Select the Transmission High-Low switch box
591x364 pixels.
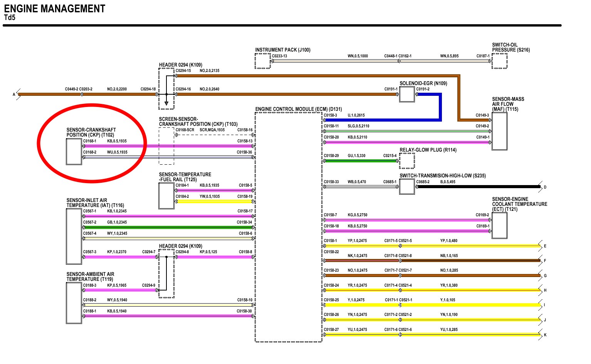[407, 187]
